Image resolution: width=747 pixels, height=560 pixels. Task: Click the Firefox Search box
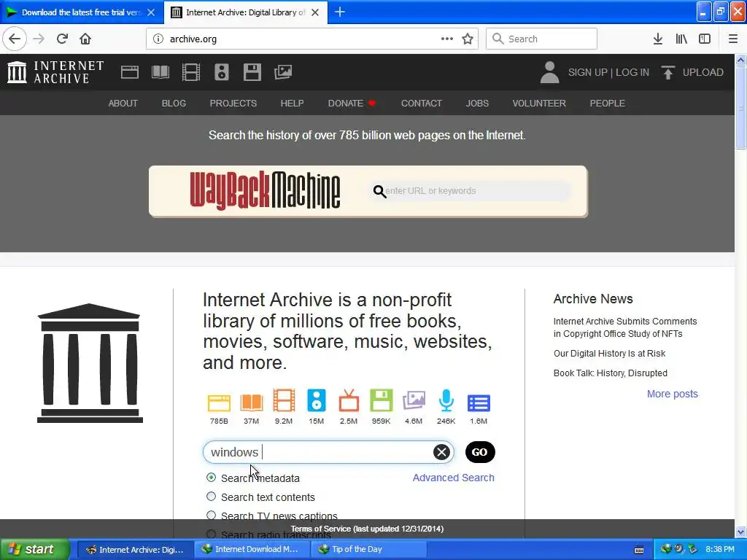[541, 39]
